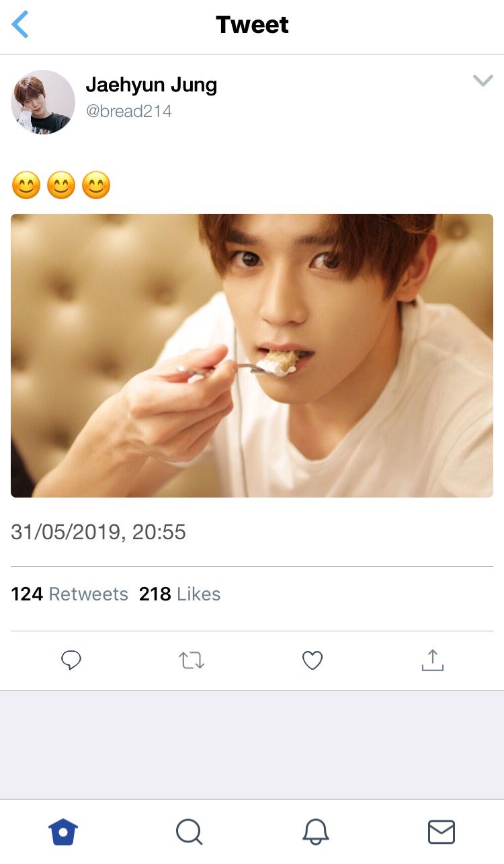Retweet this post using the arrows icon
This screenshot has height=864, width=504.
(x=192, y=661)
